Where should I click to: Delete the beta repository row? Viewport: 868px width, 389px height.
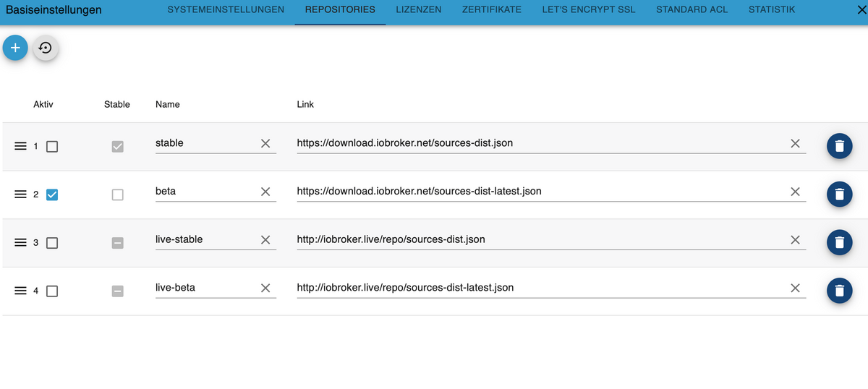(x=839, y=194)
